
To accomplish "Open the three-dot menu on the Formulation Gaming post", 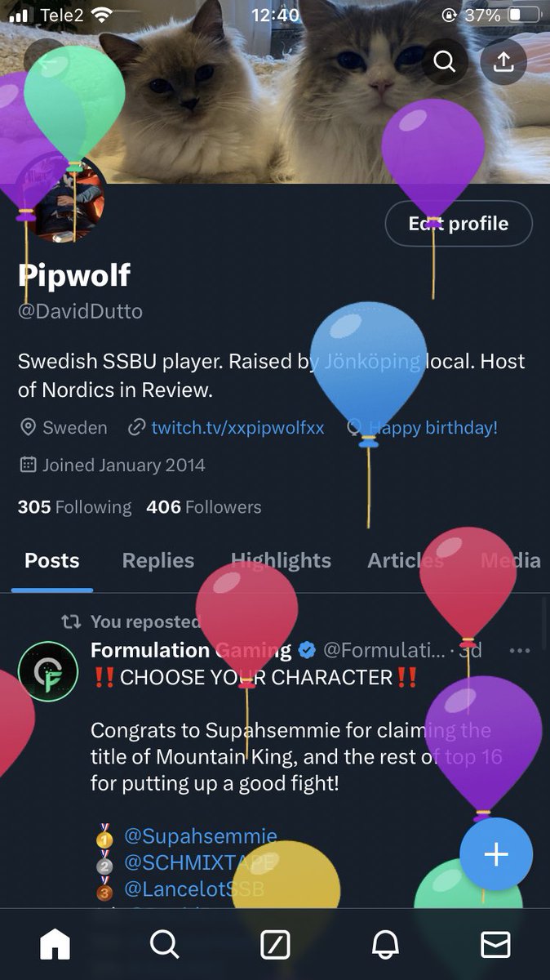I will (x=519, y=650).
